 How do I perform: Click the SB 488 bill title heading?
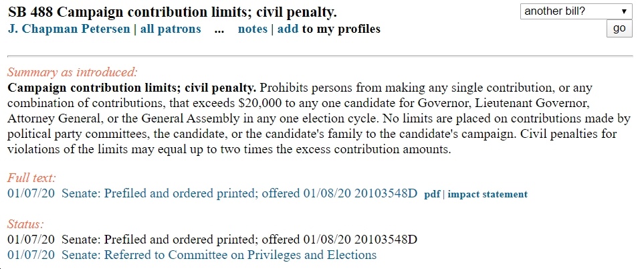pyautogui.click(x=172, y=13)
